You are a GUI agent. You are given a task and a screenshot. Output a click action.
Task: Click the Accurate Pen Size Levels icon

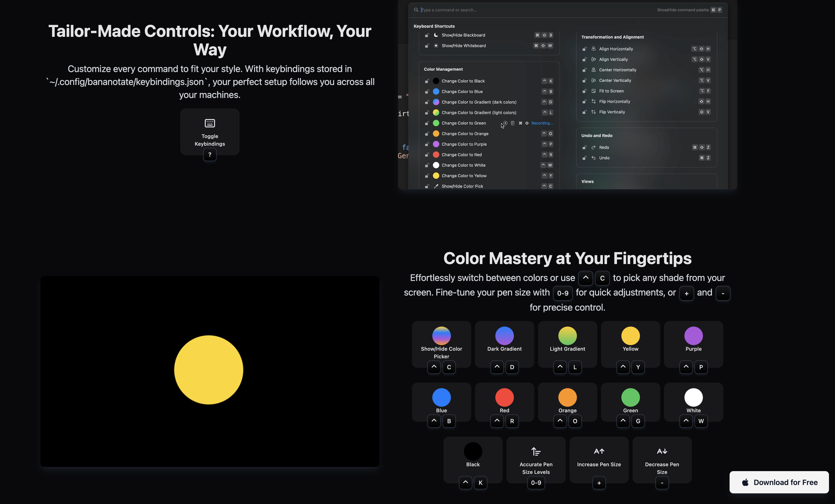(536, 451)
